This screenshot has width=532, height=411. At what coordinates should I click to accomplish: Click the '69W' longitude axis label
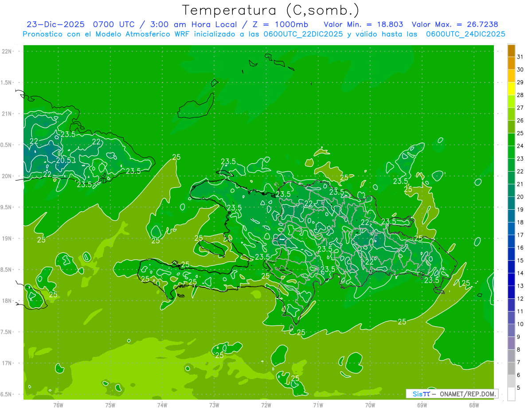pyautogui.click(x=422, y=405)
